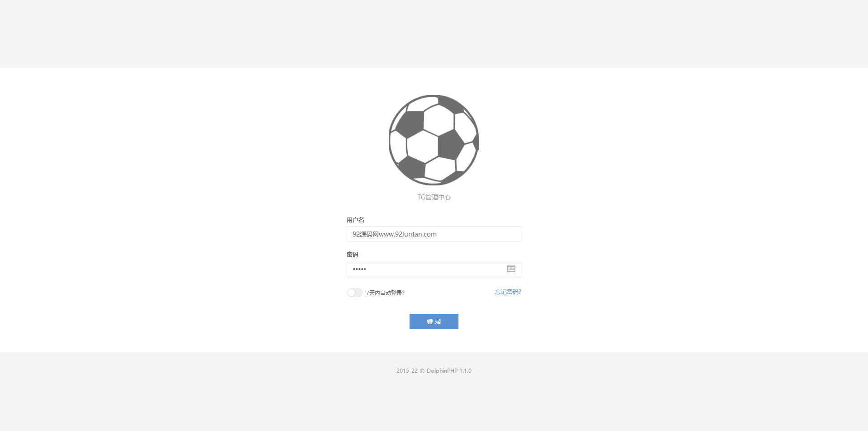Click the 密码 field label
The image size is (868, 431).
click(x=353, y=255)
